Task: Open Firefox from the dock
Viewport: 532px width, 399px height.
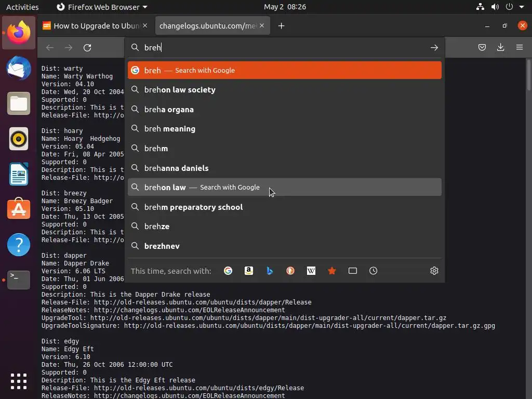Action: (x=19, y=33)
